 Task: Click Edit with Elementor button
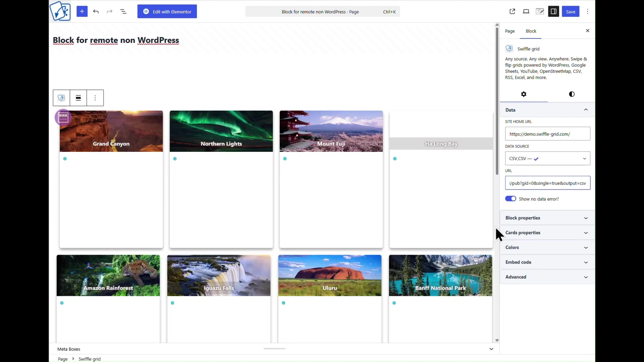click(167, 11)
